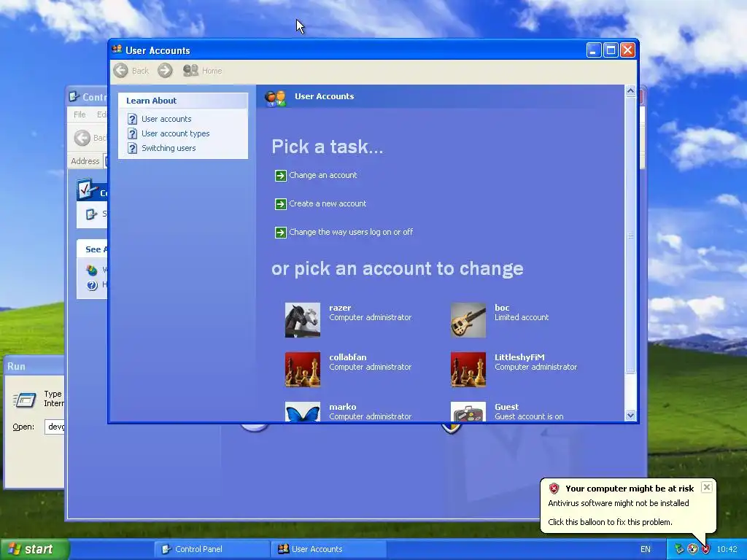Select the 'Guest' account name
This screenshot has height=560, width=747.
[x=506, y=407]
